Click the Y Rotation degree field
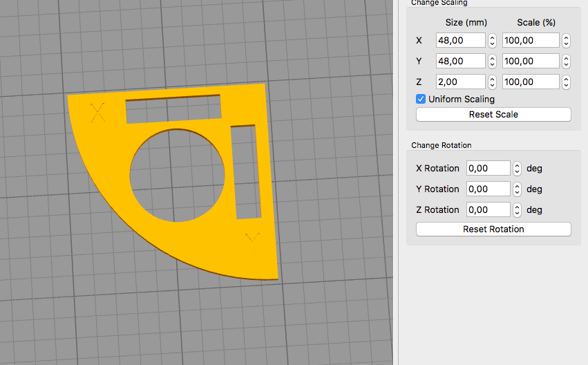588x365 pixels. tap(488, 189)
